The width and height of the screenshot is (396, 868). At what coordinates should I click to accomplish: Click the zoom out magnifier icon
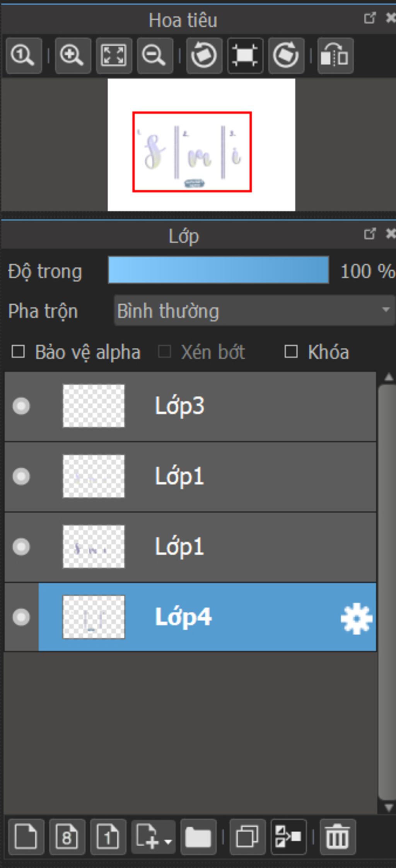(x=154, y=55)
